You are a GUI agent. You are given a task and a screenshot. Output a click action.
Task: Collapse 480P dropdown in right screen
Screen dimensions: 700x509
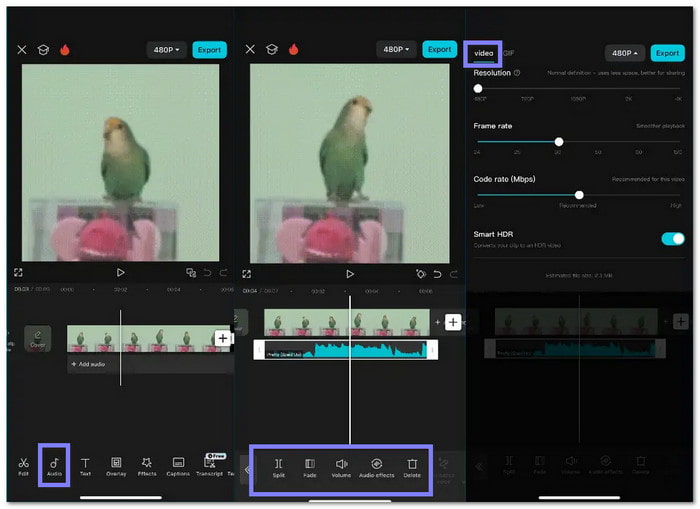[625, 53]
